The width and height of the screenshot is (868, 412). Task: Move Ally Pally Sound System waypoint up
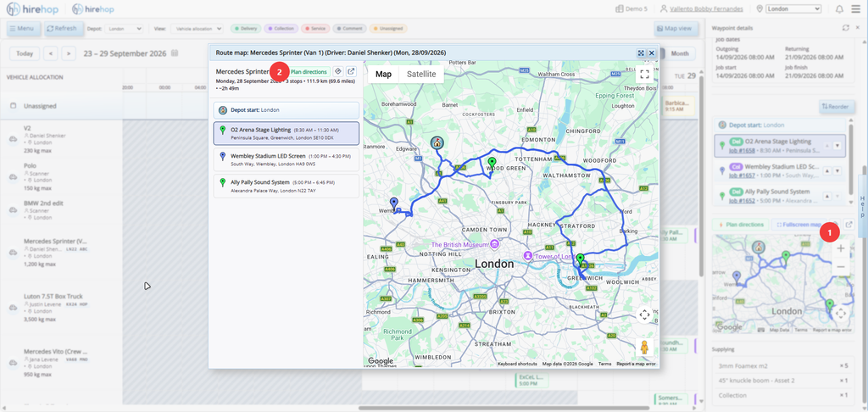[x=827, y=196]
